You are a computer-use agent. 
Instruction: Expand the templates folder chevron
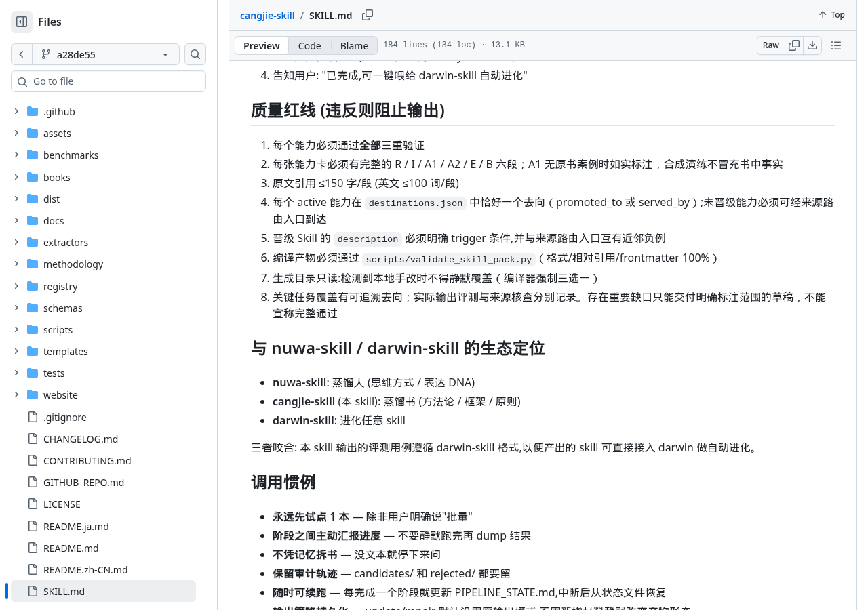pos(16,351)
